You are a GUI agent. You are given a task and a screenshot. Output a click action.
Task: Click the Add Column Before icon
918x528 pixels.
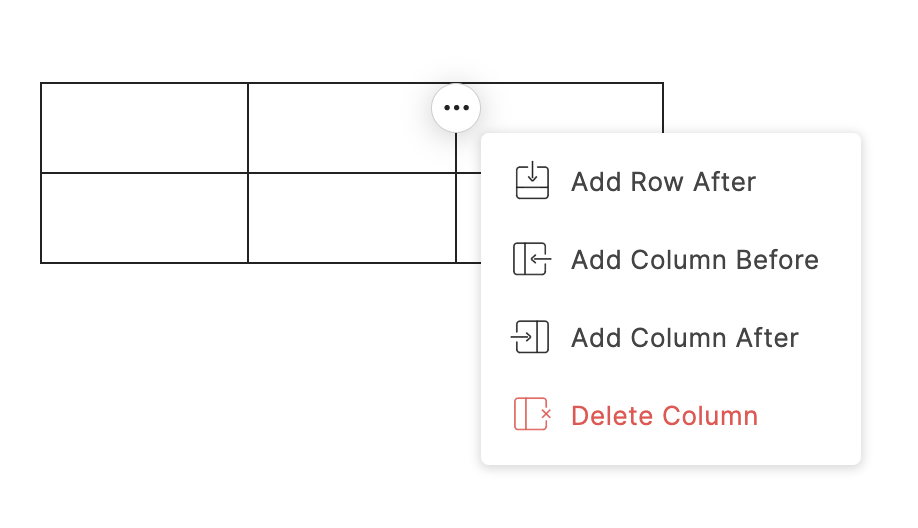point(532,259)
